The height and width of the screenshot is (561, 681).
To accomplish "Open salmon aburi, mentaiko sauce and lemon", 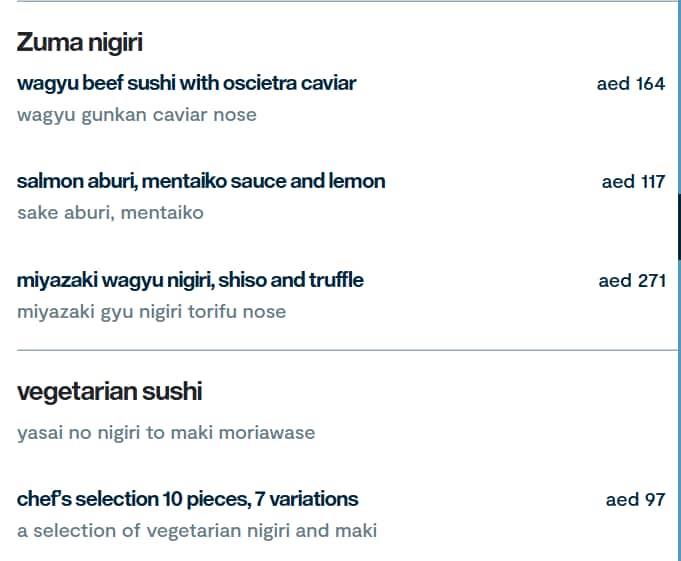I will coord(200,181).
